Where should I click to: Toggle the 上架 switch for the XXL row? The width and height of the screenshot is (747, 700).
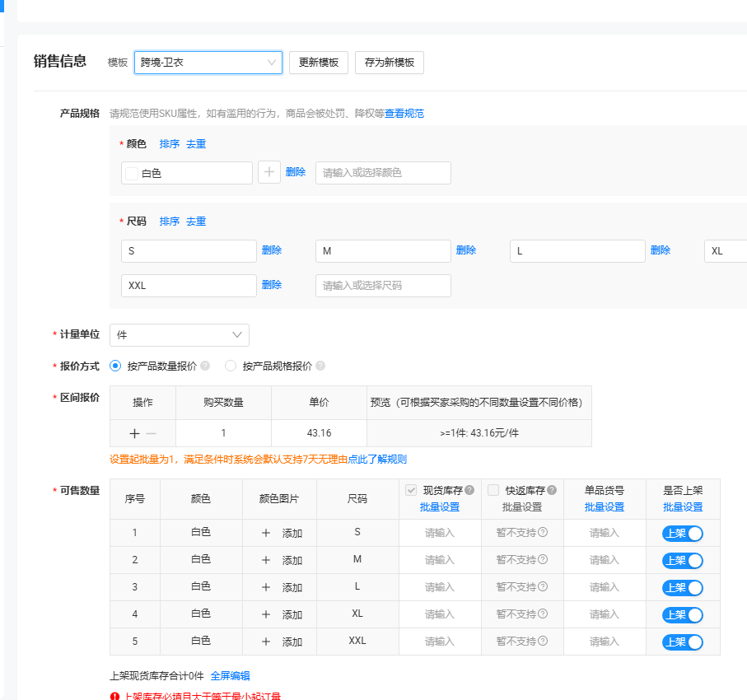coord(683,642)
